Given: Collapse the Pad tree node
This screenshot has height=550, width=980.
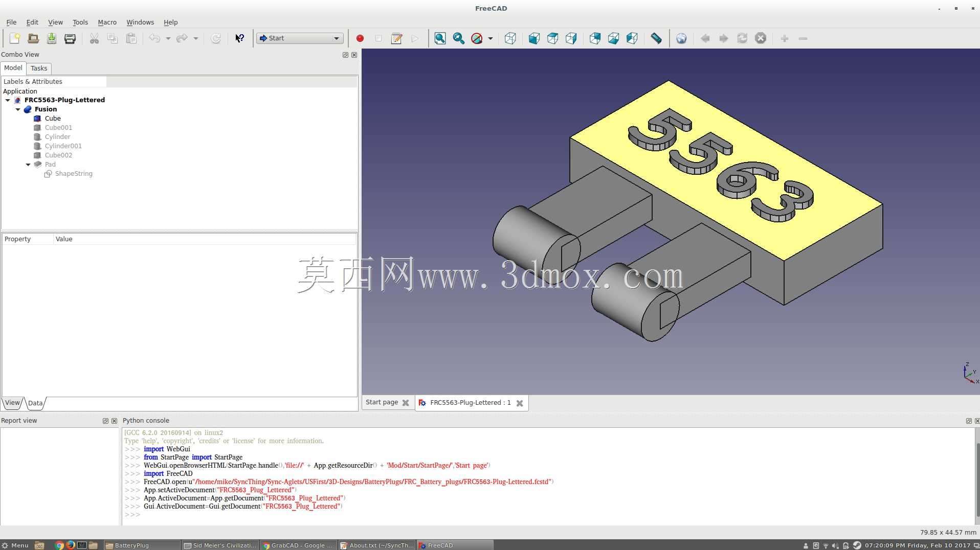Looking at the screenshot, I should (28, 165).
